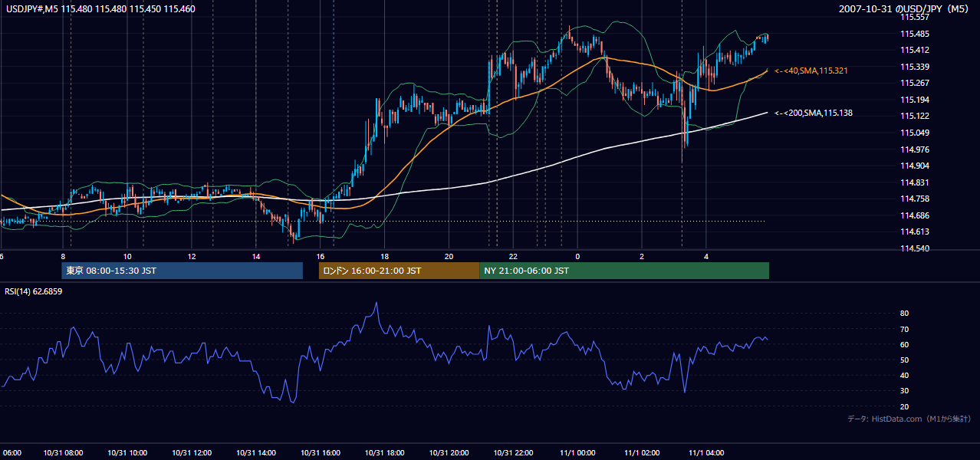
Task: Click the HistData.com data source credit
Action: [909, 419]
